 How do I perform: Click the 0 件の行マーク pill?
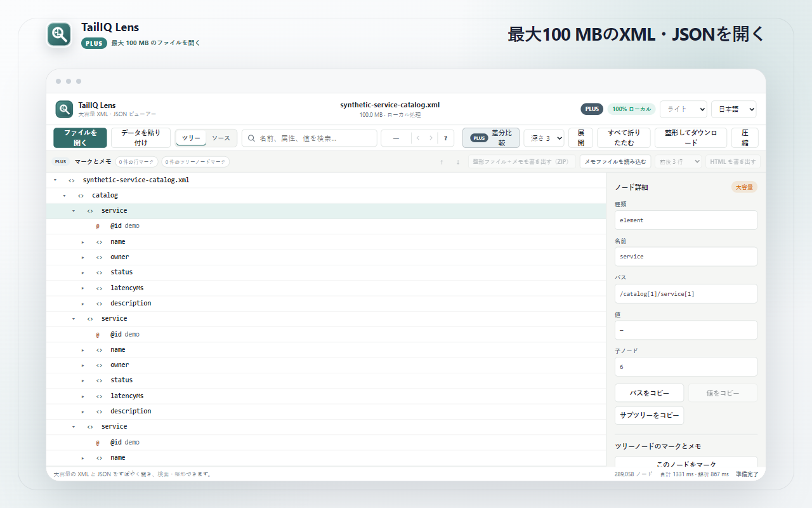point(137,162)
